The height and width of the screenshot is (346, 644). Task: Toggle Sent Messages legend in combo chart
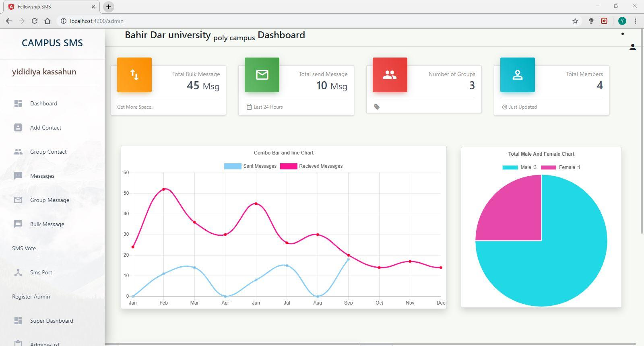250,166
